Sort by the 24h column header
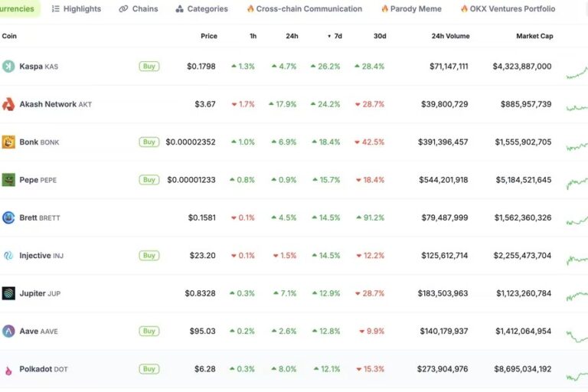Image resolution: width=588 pixels, height=392 pixels. pos(292,36)
